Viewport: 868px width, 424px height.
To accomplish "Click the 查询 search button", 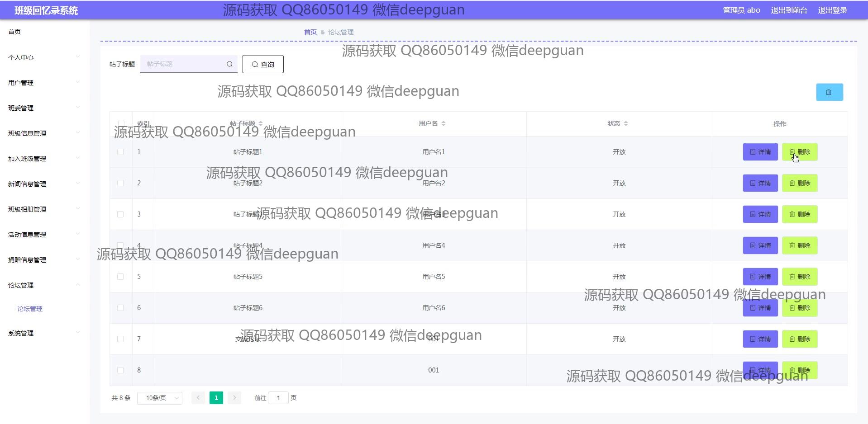I will click(x=262, y=64).
